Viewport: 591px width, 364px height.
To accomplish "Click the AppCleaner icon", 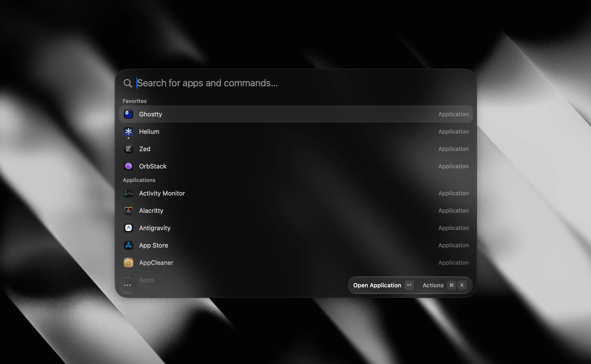I will click(x=128, y=263).
